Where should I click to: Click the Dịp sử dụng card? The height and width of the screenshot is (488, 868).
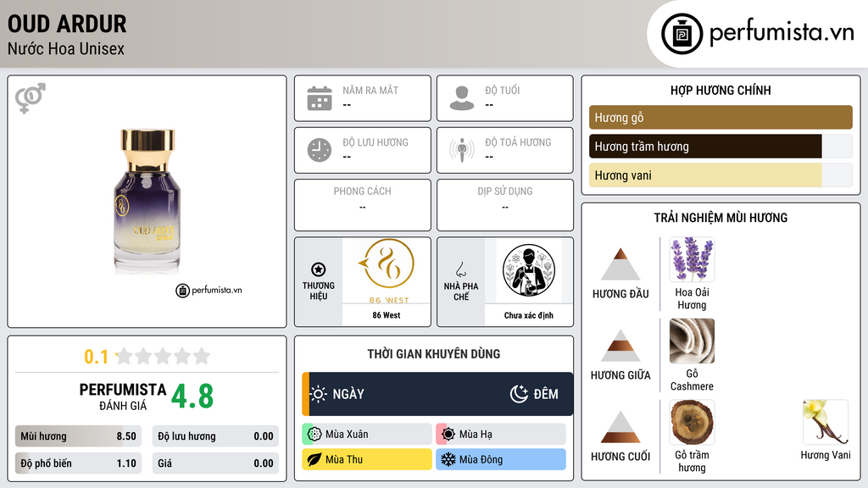pyautogui.click(x=505, y=205)
